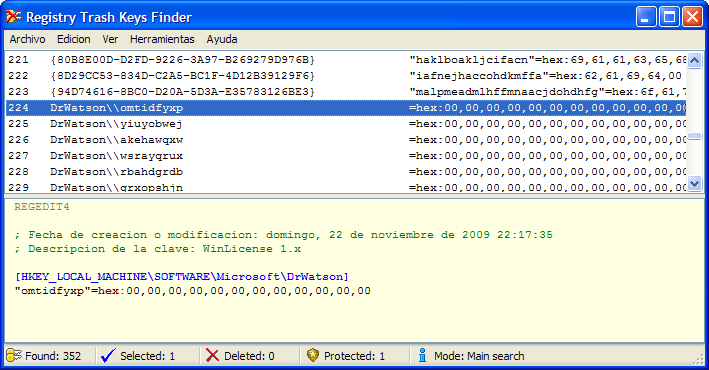This screenshot has height=370, width=709.
Task: Click the "iafnejhaccohdkmffa" hex value
Action: pos(545,76)
